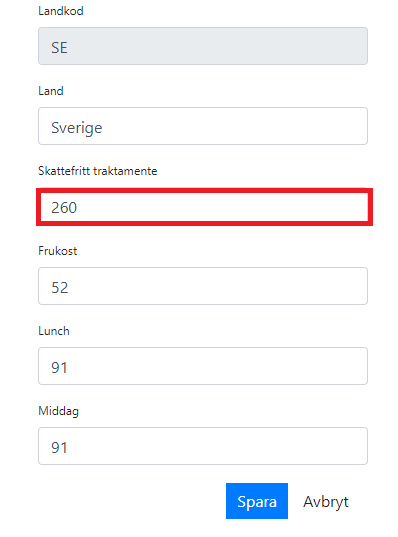The width and height of the screenshot is (398, 537).
Task: Select the Middag amount field
Action: pos(203,446)
